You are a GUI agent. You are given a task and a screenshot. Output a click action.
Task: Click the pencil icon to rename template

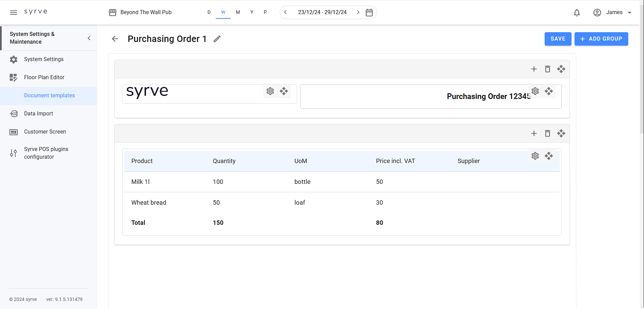(217, 39)
